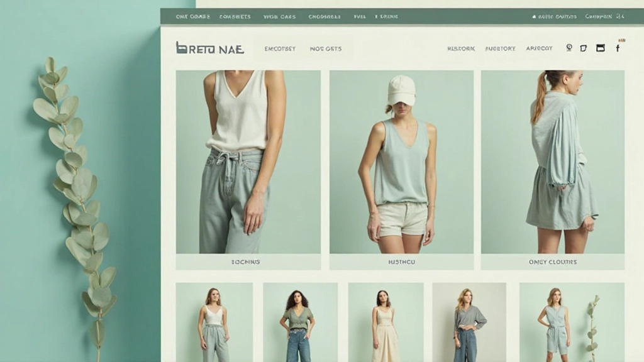Click the Riseork link in the header

pyautogui.click(x=462, y=48)
